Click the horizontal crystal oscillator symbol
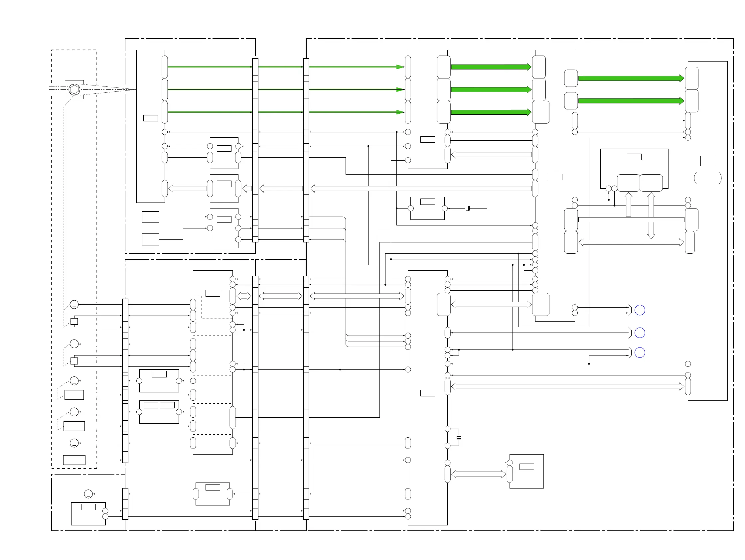The image size is (745, 560). coord(467,209)
